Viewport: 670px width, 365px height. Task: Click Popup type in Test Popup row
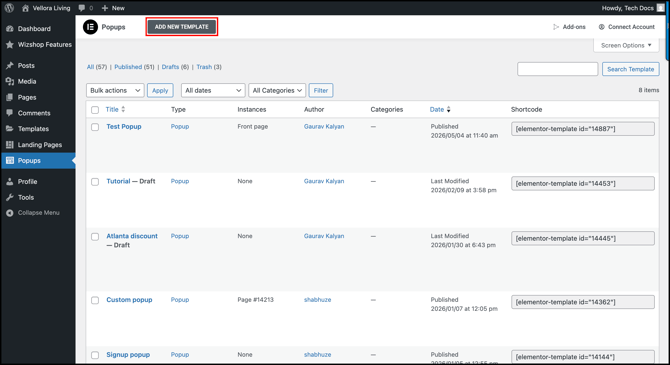179,127
